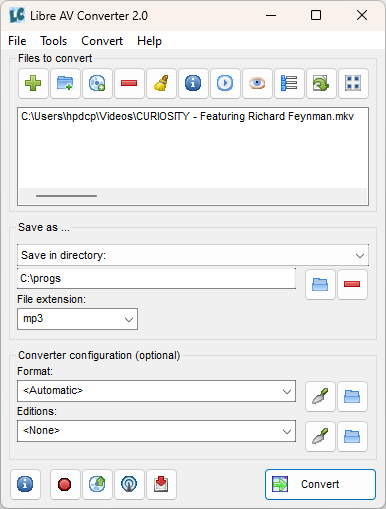This screenshot has height=509, width=386.
Task: Remove selected file with top toolbar minus icon
Action: coord(129,83)
